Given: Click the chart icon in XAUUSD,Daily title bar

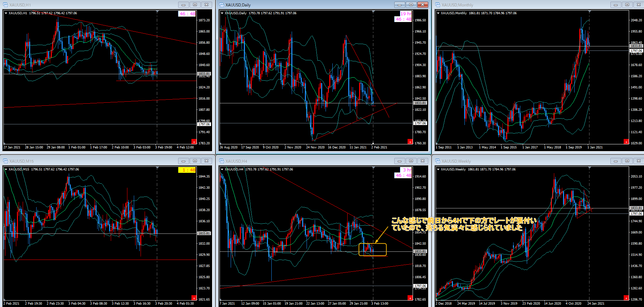Looking at the screenshot, I should pyautogui.click(x=222, y=5).
